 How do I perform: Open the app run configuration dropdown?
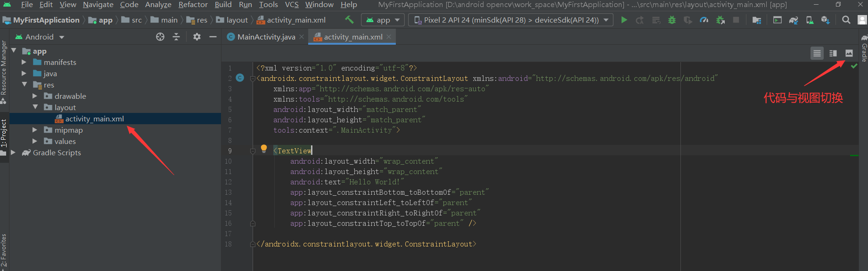(383, 20)
